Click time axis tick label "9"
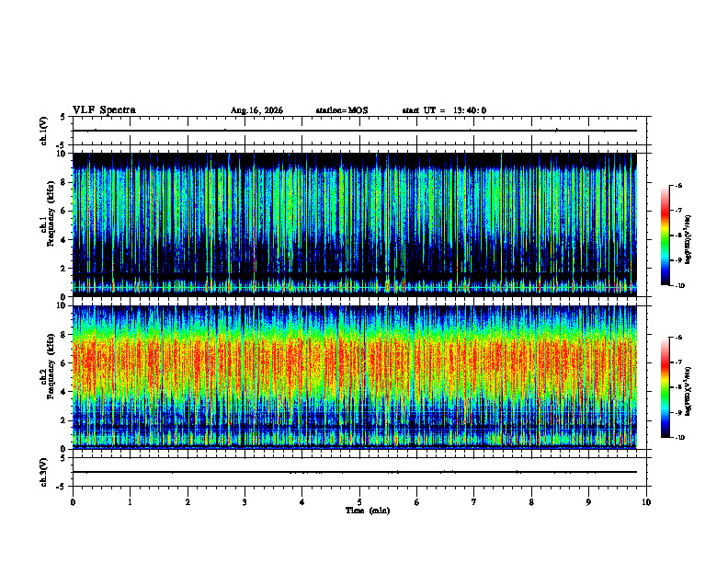Screen dimensions: 728x563 pos(588,502)
